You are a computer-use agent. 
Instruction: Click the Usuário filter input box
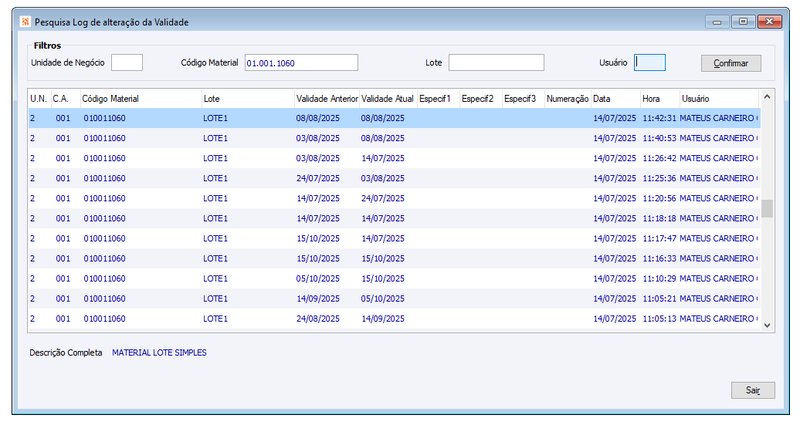pyautogui.click(x=649, y=63)
